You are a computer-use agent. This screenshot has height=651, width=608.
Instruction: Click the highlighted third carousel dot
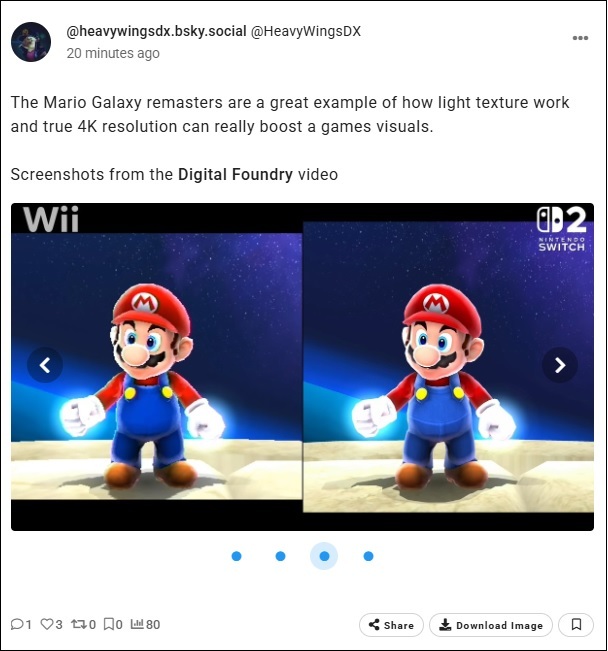(x=324, y=556)
